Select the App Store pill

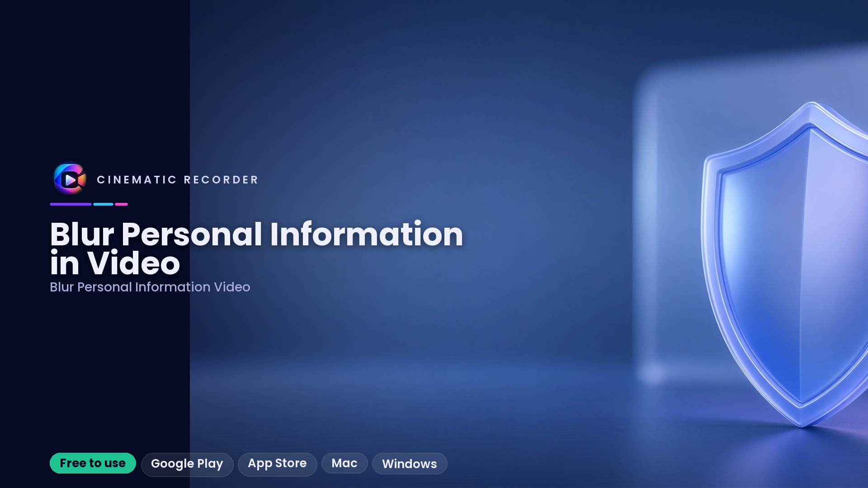(x=277, y=464)
